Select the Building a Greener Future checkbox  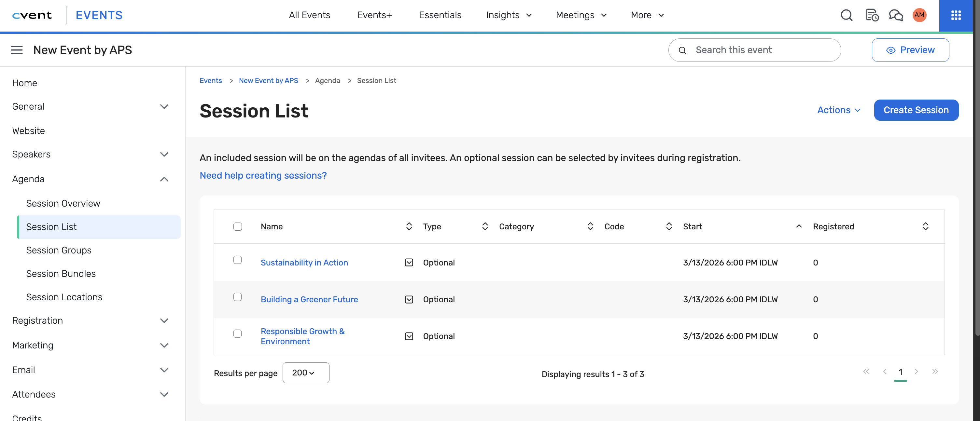pyautogui.click(x=237, y=297)
